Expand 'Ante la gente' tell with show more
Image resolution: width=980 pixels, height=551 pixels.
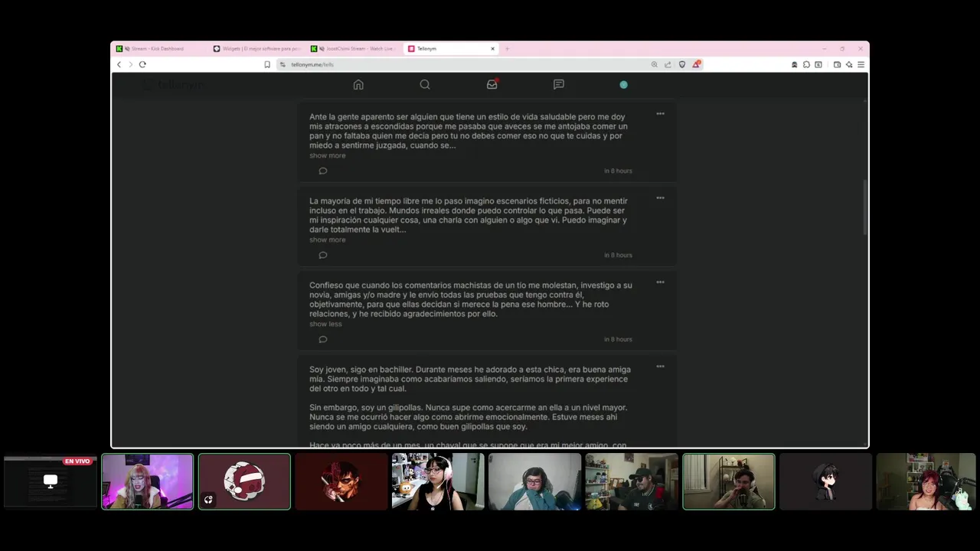tap(327, 155)
